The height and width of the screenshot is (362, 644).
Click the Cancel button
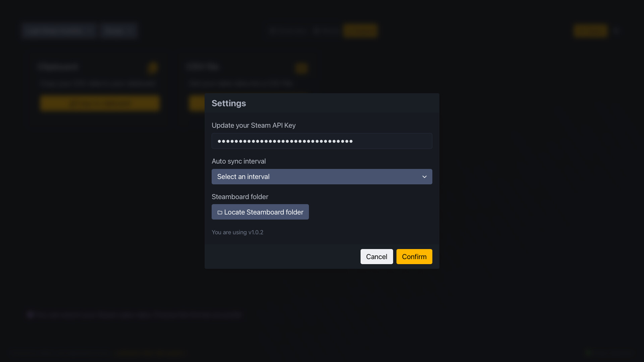[376, 256]
